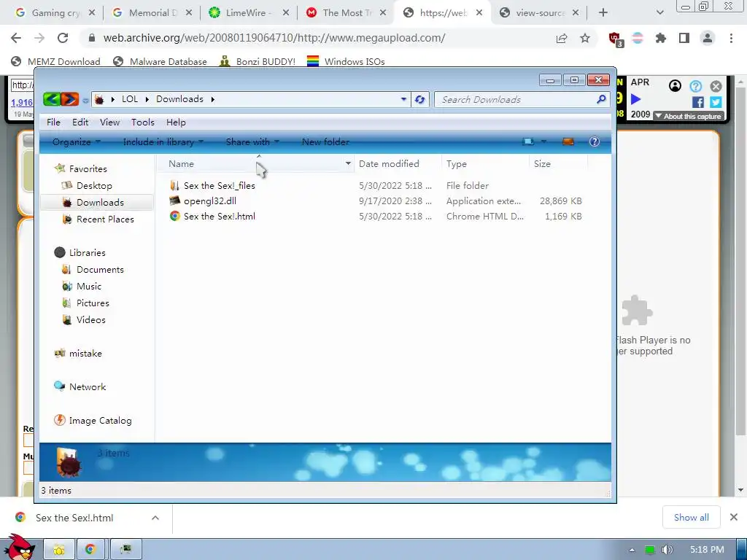747x560 pixels.
Task: Click the Favorites star in the sidebar
Action: 60,168
